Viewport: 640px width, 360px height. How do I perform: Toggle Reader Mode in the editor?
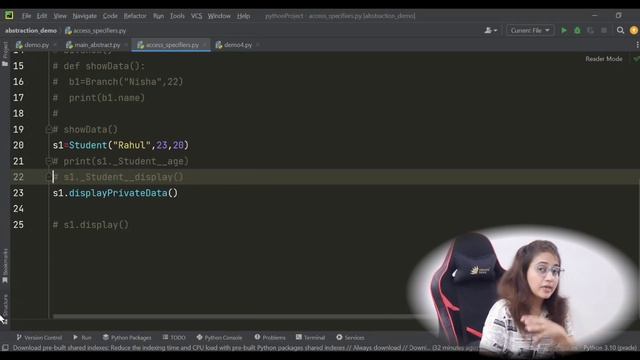click(x=604, y=59)
